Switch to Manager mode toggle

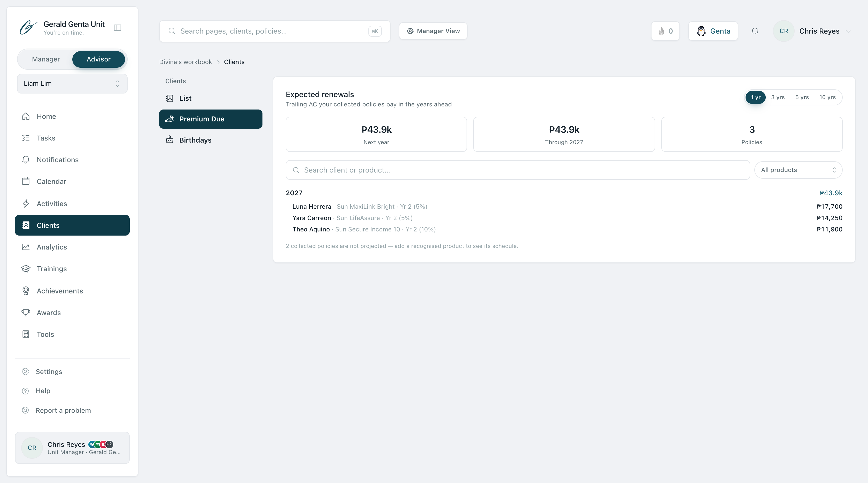coord(46,59)
